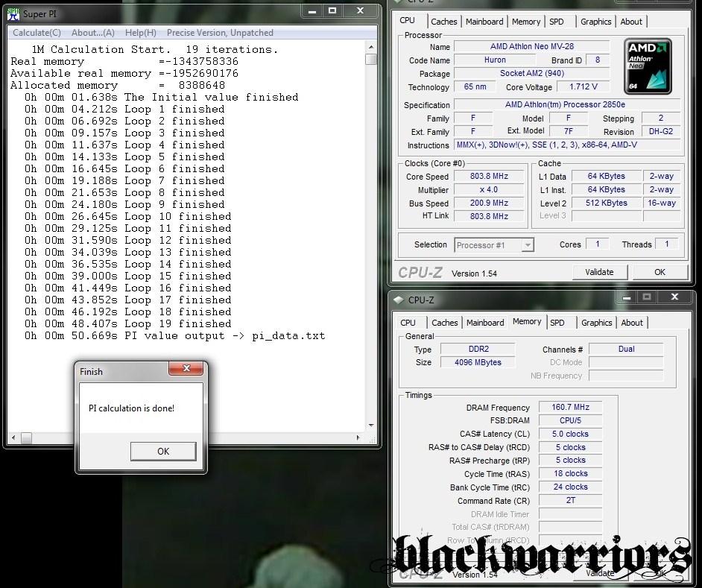The height and width of the screenshot is (588, 702).
Task: Switch to SPD tab in lower CPU-Z window
Action: pyautogui.click(x=557, y=323)
